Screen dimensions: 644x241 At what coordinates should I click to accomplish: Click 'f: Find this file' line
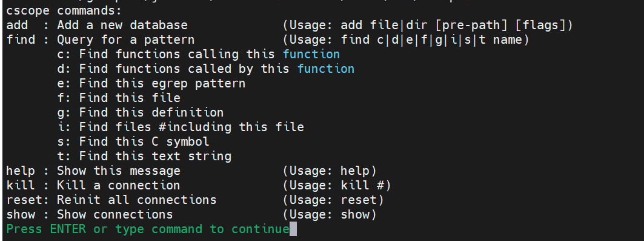[x=119, y=98]
